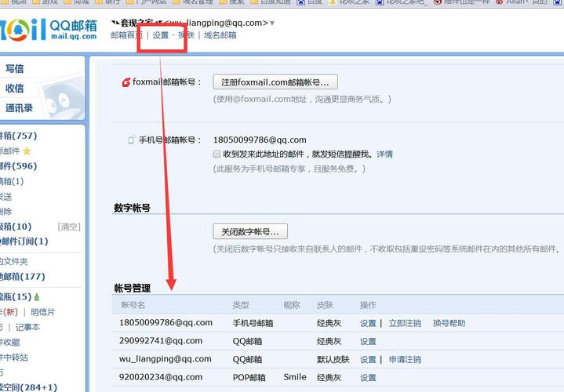The width and height of the screenshot is (564, 392).
Task: Open the inbox folder with 757 messages
Action: click(x=18, y=136)
